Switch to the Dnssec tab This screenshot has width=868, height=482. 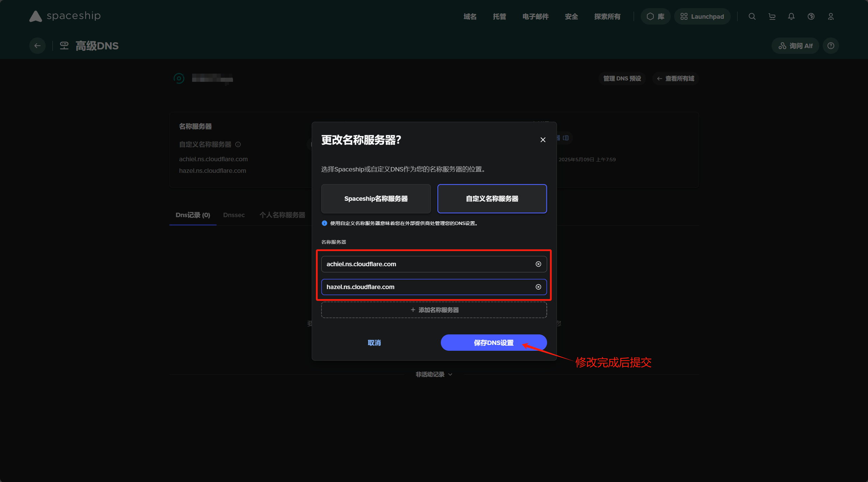(x=234, y=215)
